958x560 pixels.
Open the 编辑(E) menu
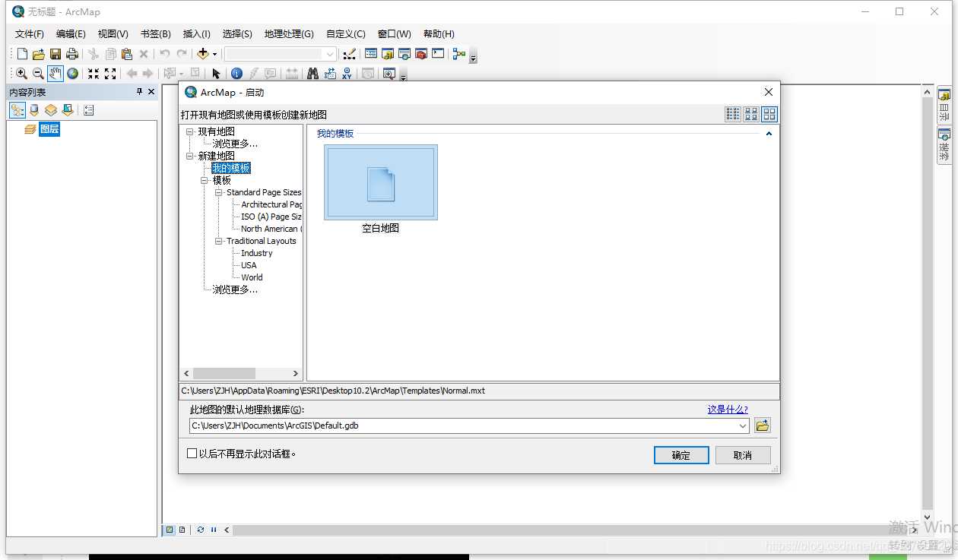click(71, 34)
